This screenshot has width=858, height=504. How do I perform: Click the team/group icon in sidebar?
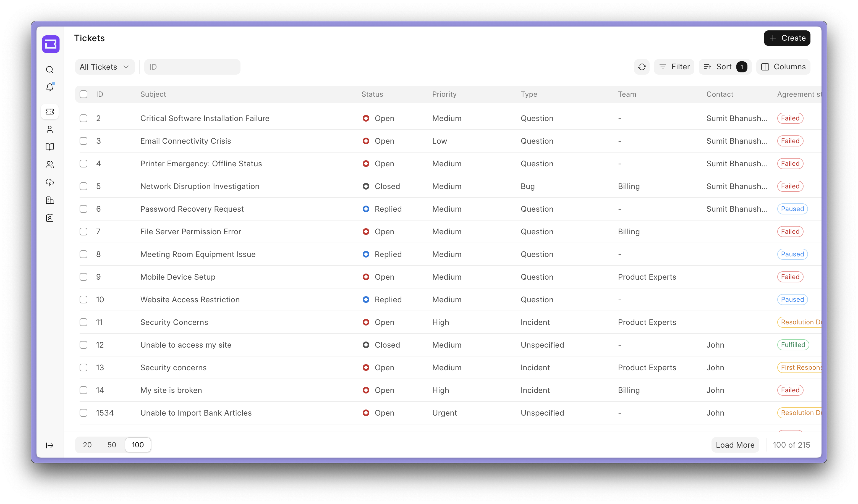coord(50,164)
